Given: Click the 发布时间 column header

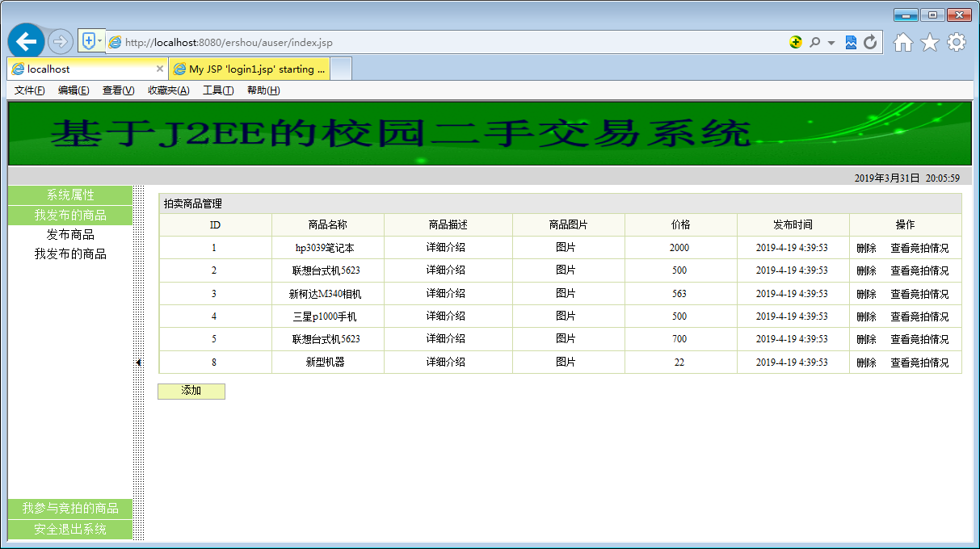Looking at the screenshot, I should 793,224.
